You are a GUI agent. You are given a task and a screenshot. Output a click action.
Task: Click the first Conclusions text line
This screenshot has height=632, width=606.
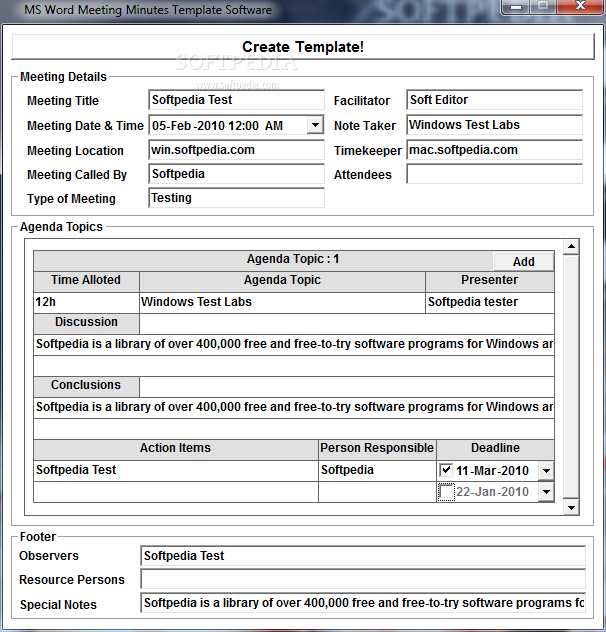[294, 407]
